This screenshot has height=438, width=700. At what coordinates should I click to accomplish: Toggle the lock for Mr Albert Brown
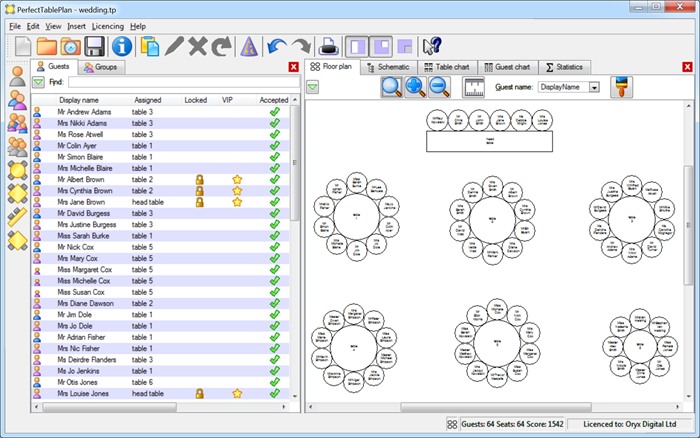pos(200,179)
